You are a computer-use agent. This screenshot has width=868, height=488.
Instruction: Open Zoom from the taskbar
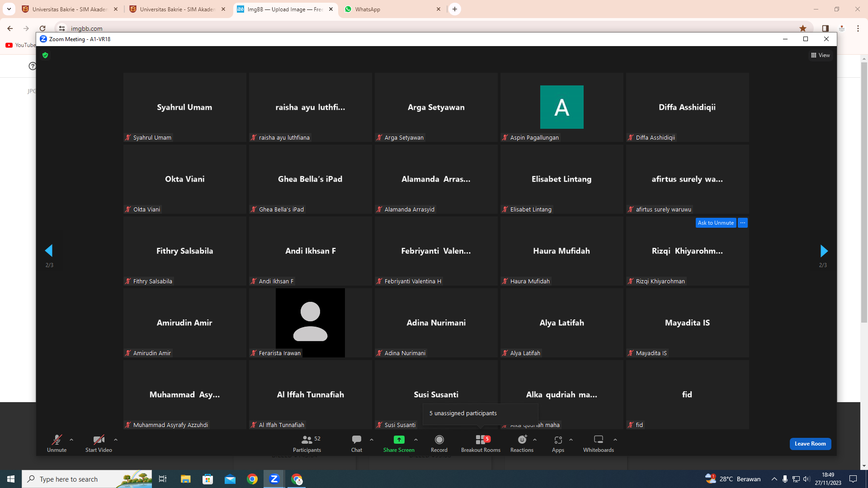pyautogui.click(x=274, y=479)
